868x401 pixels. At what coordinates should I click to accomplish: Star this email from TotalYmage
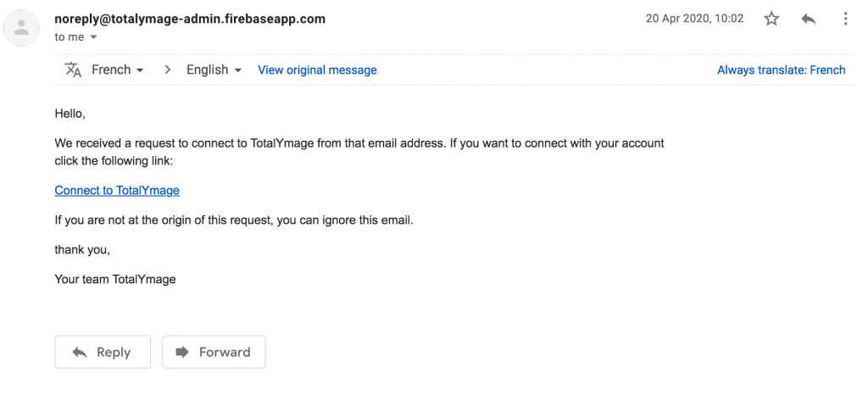[x=771, y=19]
